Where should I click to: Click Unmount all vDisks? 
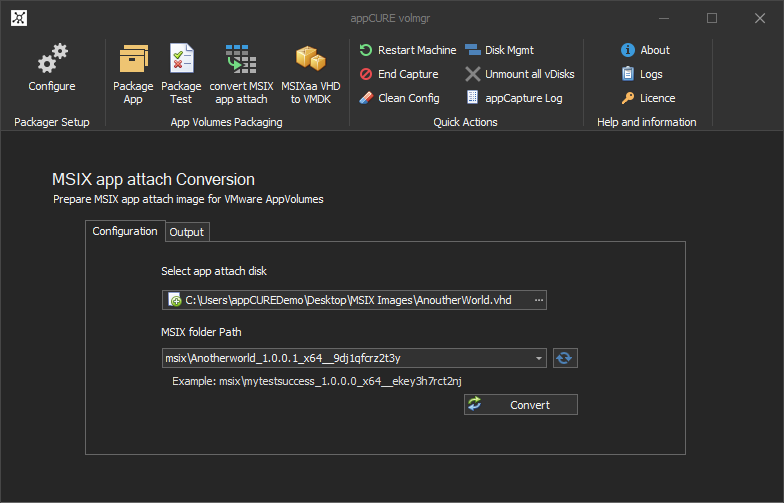click(x=520, y=74)
